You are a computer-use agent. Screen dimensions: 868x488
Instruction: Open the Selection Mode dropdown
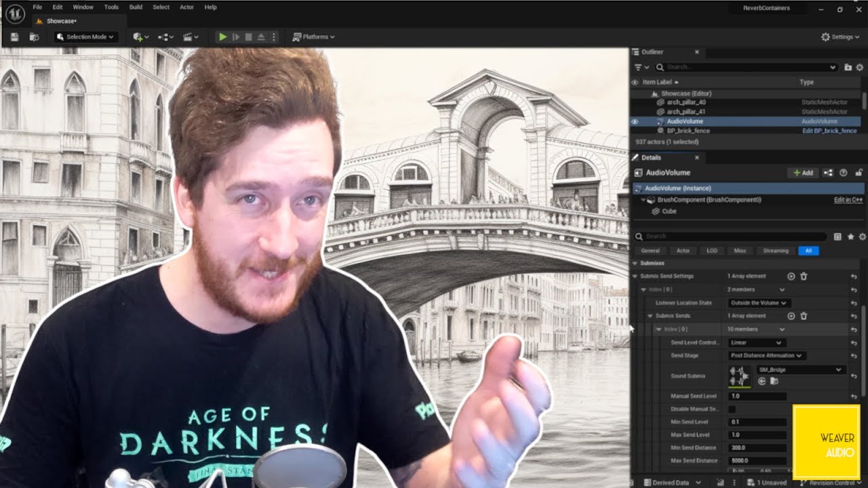point(85,37)
